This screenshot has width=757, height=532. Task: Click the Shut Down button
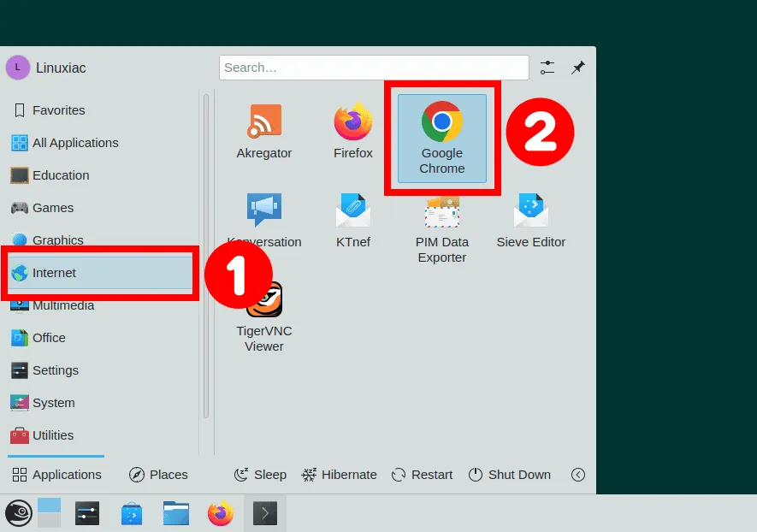point(510,475)
